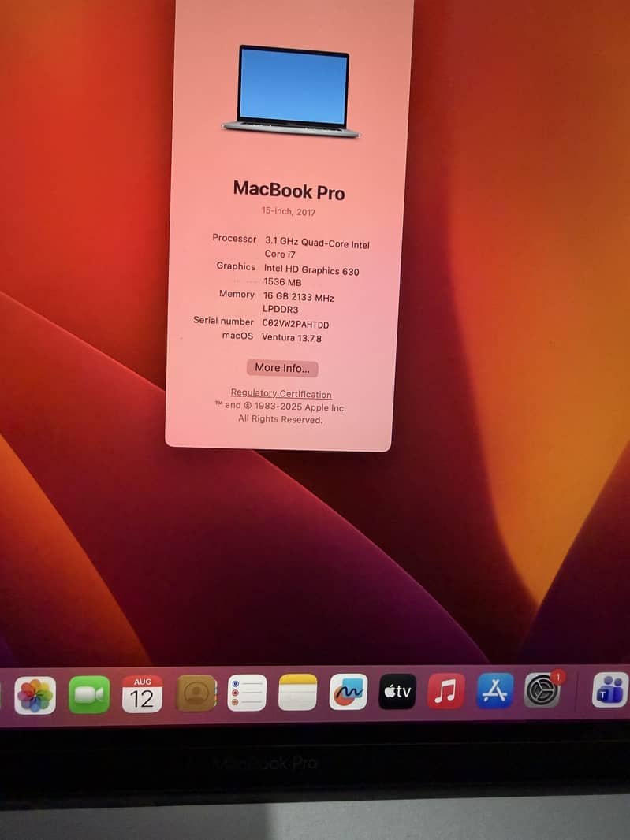Open the Regulatory Certification link
630x840 pixels.
(x=281, y=394)
